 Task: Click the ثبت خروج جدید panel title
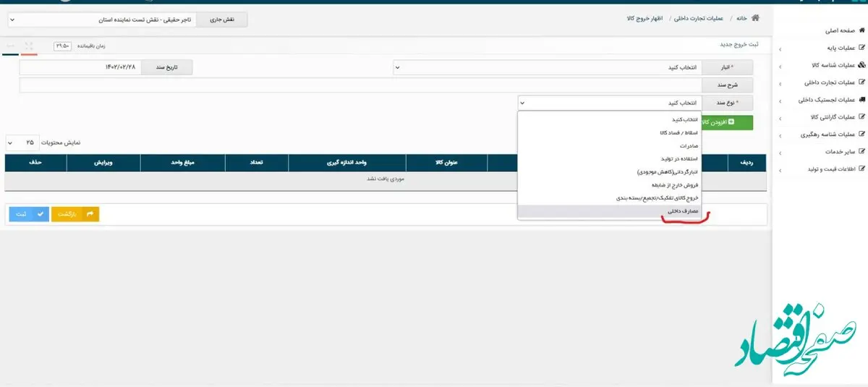pos(738,44)
